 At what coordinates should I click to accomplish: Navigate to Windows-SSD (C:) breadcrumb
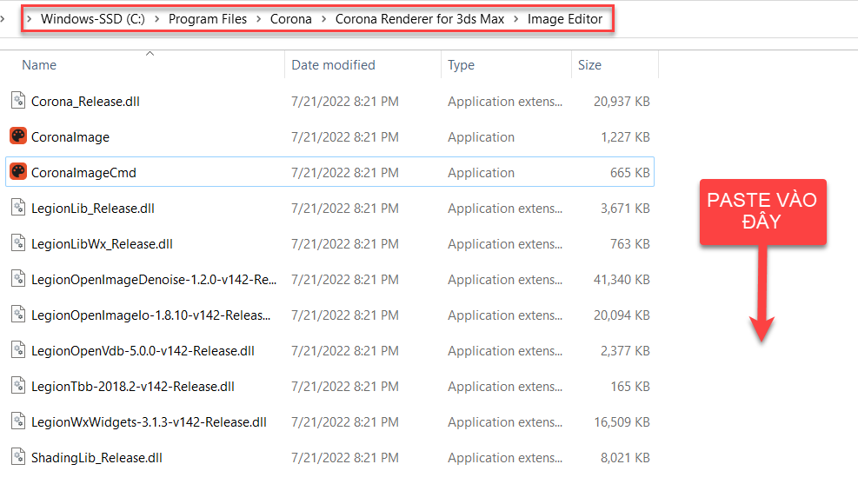coord(93,19)
